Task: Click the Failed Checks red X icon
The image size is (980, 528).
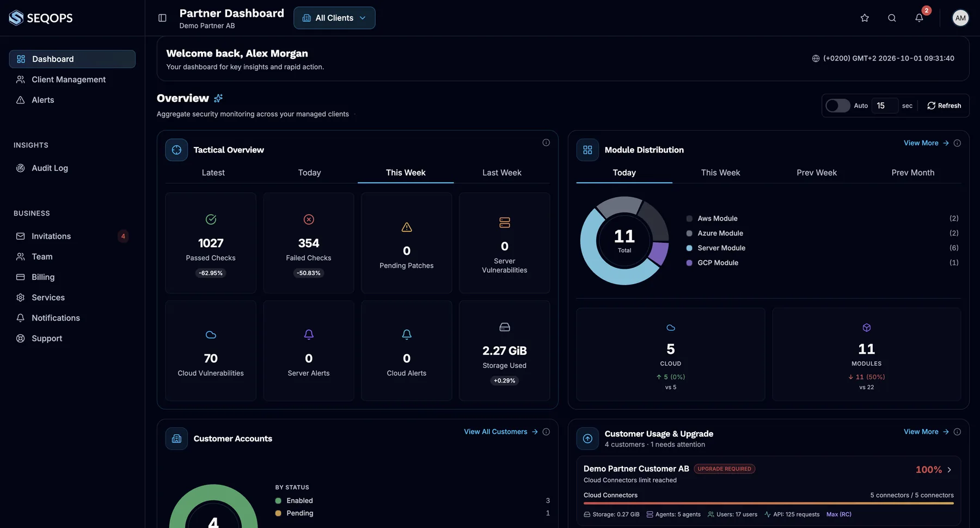Action: [309, 219]
